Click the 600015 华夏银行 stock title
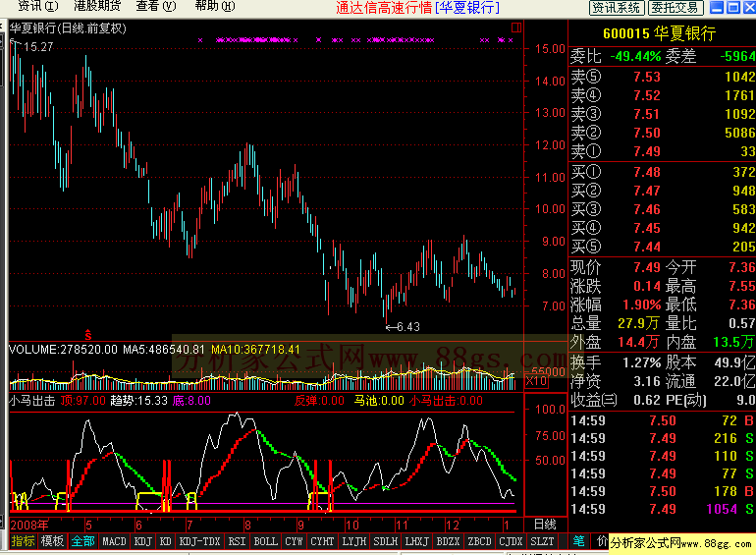 [x=659, y=33]
